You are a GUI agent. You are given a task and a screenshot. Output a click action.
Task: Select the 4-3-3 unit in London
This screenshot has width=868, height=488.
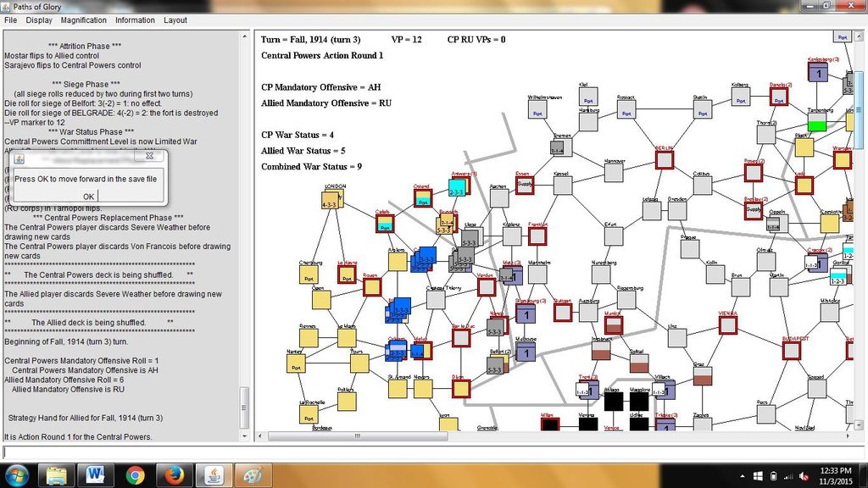click(331, 200)
